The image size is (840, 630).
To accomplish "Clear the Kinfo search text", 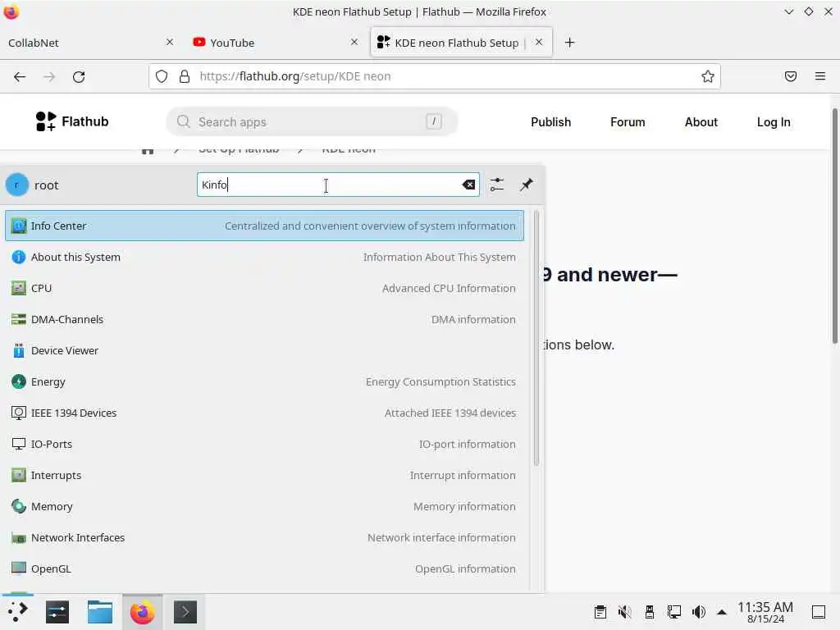I will (468, 185).
